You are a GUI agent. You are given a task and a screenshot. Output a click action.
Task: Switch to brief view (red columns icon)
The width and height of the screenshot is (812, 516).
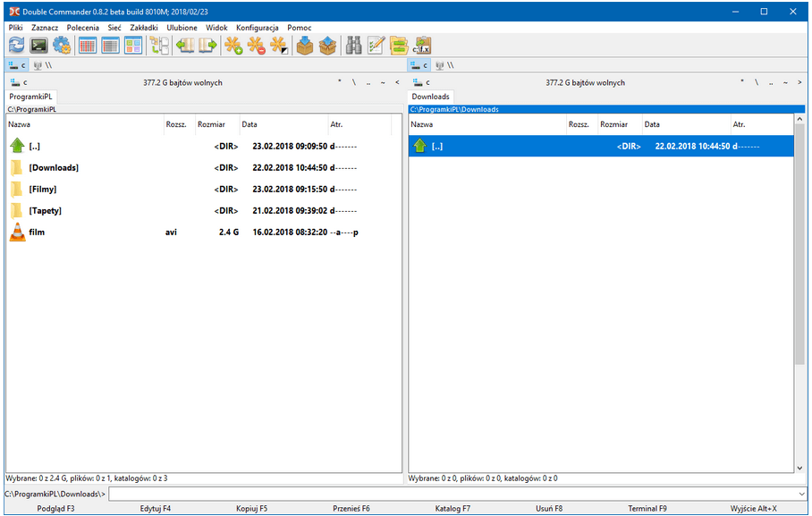[88, 46]
